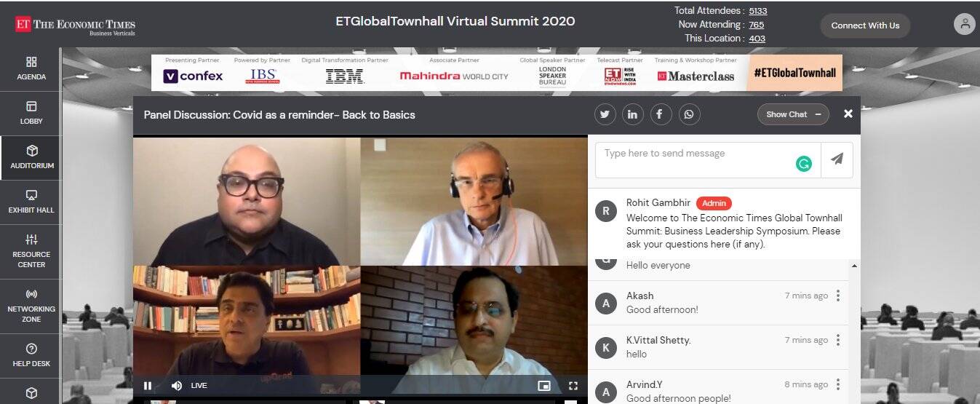Enter fullscreen mode on the video
980x404 pixels.
coord(573,386)
